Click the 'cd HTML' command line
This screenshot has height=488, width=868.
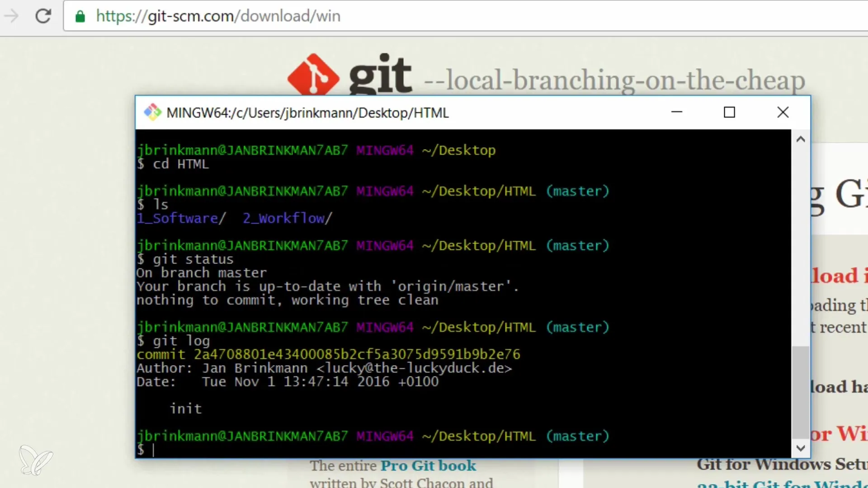pyautogui.click(x=173, y=164)
